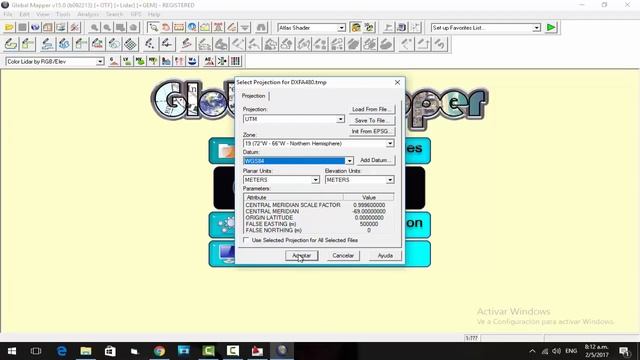Select the CENTRAL MERIDIAN SCALE FACTOR row
Viewport: 640px width, 360px height.
point(319,205)
